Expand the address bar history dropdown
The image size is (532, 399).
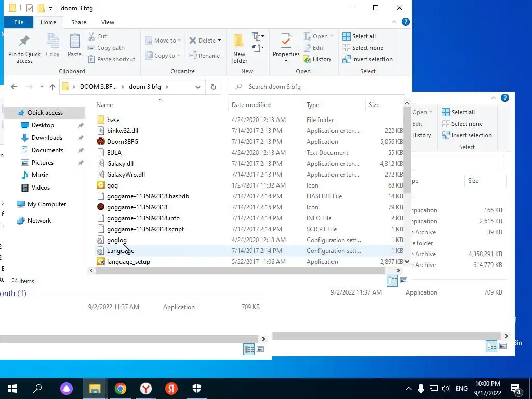pyautogui.click(x=198, y=87)
